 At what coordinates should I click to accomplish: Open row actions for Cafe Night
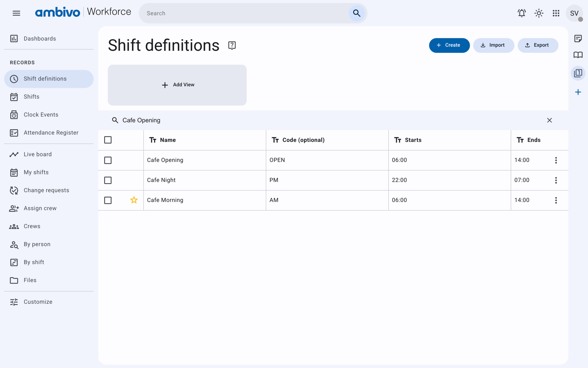(556, 180)
